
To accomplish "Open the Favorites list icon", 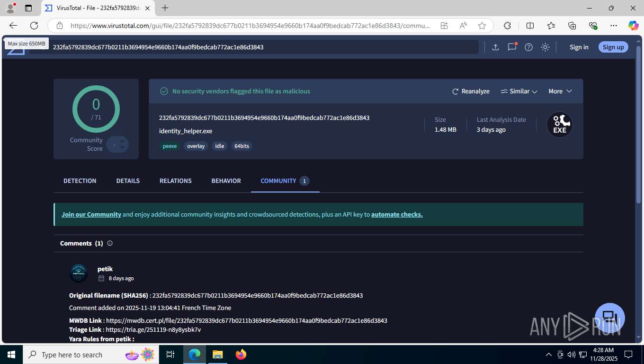I will pos(551,26).
